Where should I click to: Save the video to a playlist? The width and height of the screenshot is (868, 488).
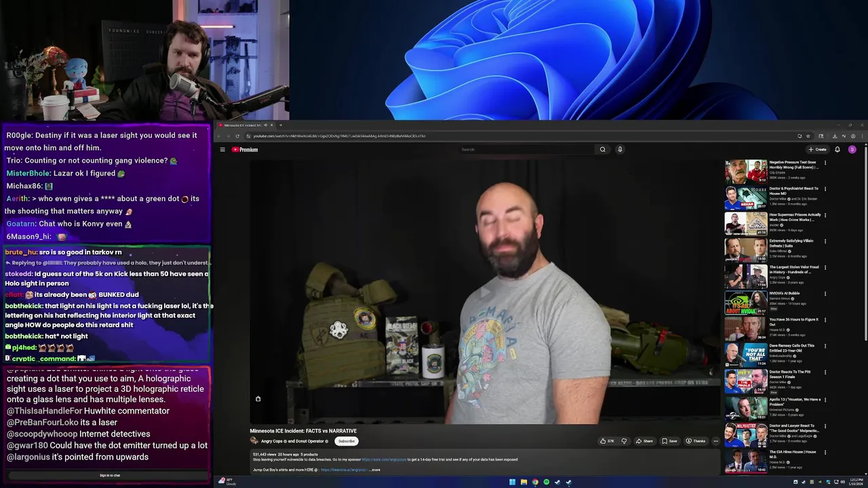pyautogui.click(x=669, y=441)
